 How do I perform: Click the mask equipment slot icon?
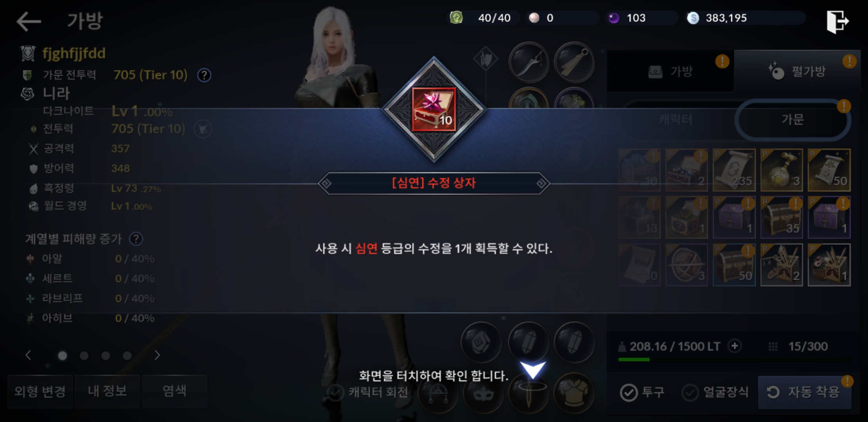point(483,394)
